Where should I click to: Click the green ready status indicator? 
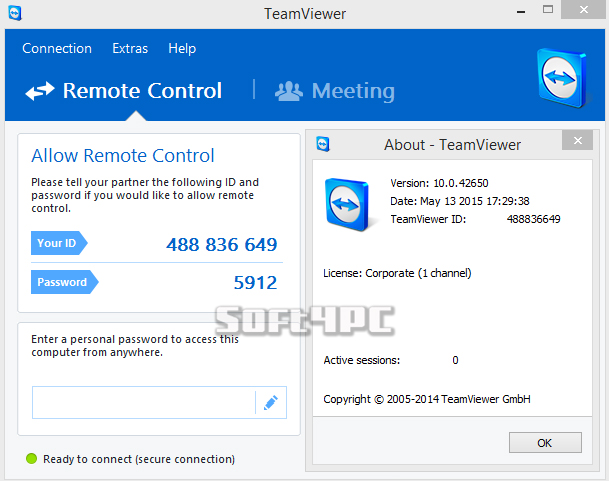coord(31,458)
